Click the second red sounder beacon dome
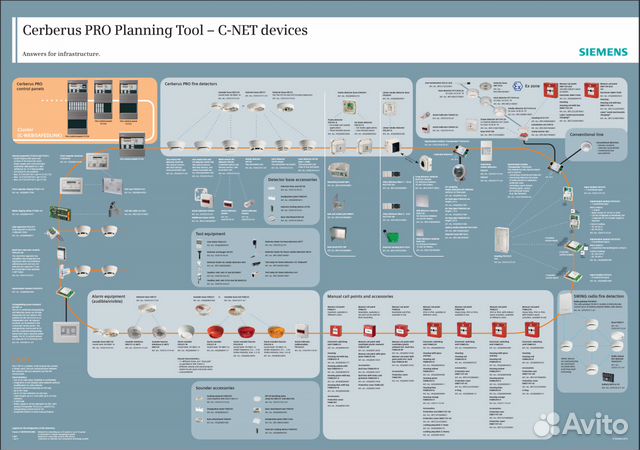Image resolution: width=640 pixels, height=450 pixels. (245, 332)
